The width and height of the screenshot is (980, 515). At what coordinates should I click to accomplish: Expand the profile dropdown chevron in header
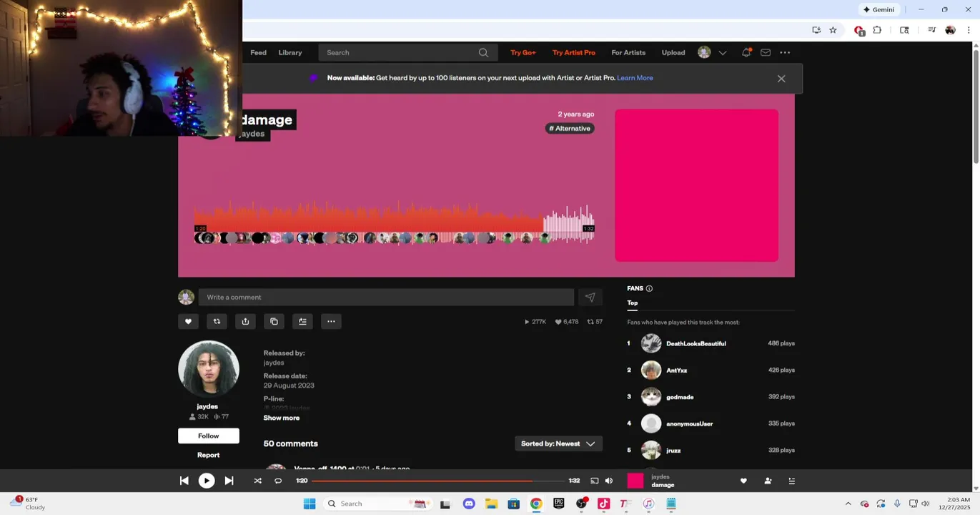tap(723, 52)
